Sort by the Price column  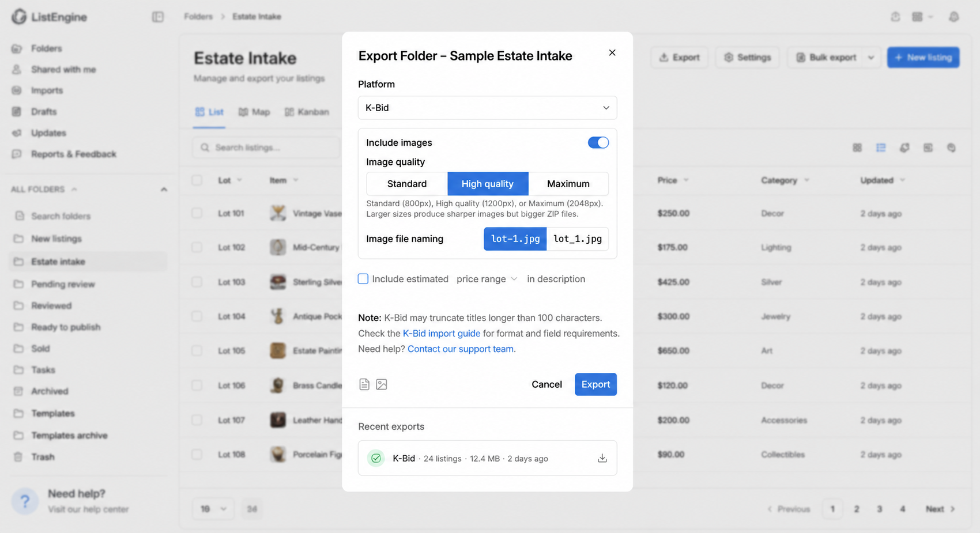click(x=673, y=180)
